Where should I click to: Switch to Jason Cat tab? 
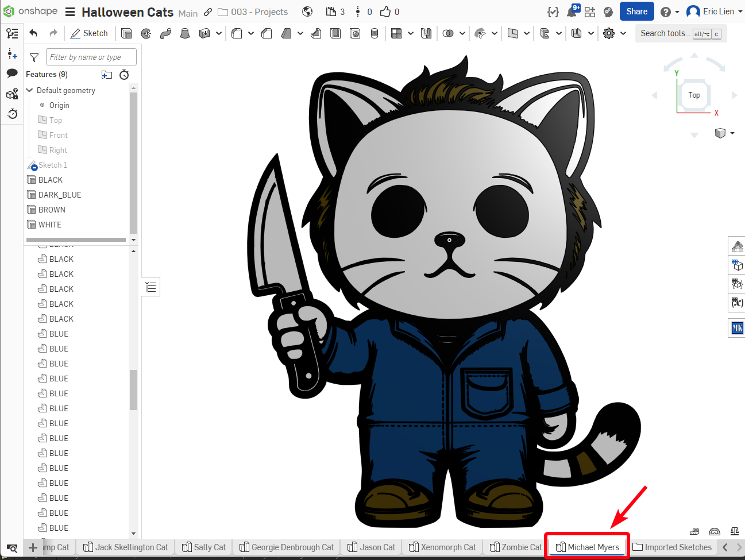372,547
